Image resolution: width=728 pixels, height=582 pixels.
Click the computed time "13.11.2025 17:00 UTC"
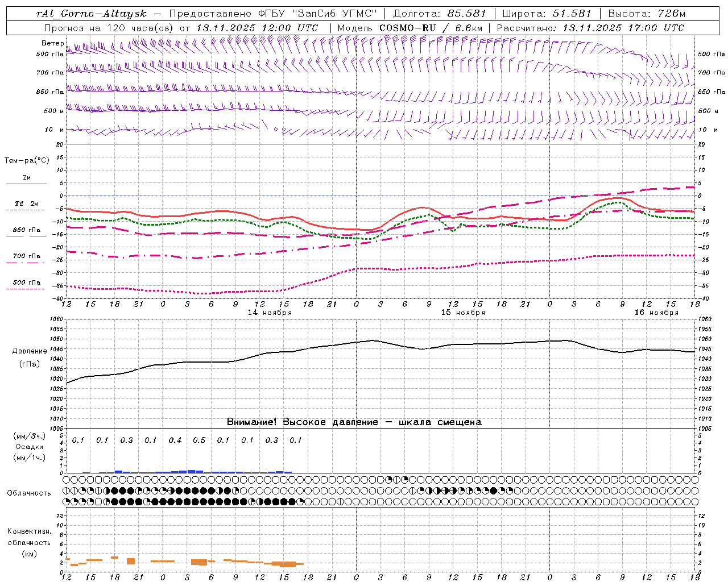point(623,27)
